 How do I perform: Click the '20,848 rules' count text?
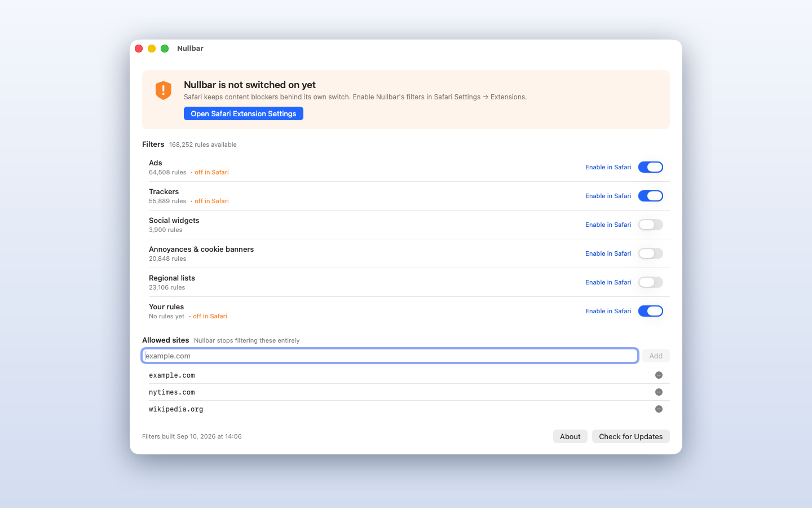[167, 259]
